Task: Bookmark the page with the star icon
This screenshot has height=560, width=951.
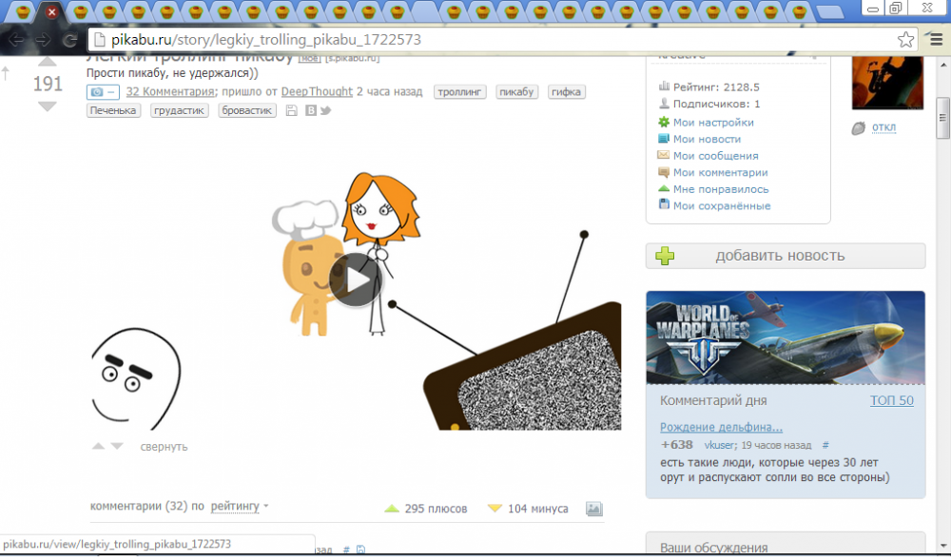Action: (905, 40)
